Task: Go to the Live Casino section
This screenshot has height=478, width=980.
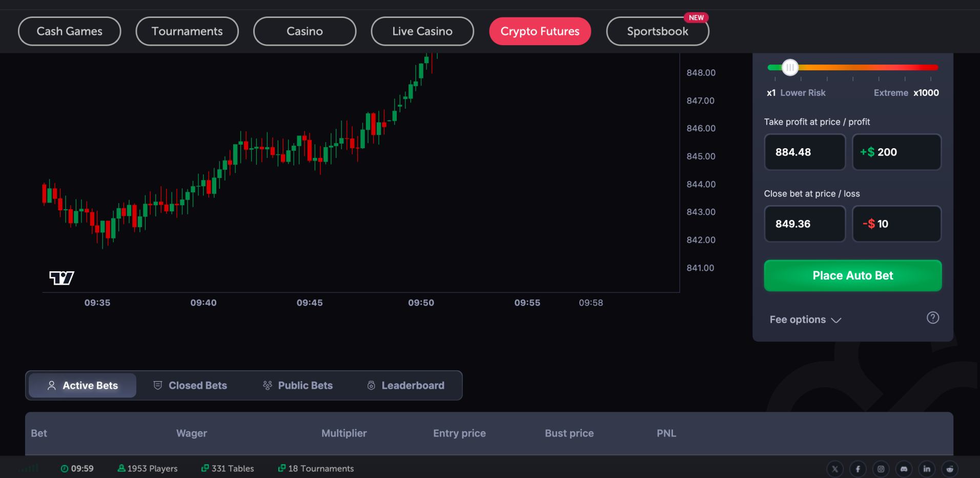Action: coord(422,31)
